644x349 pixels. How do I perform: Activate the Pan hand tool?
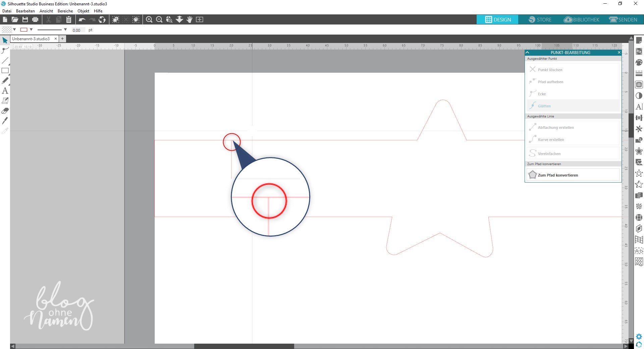click(190, 20)
